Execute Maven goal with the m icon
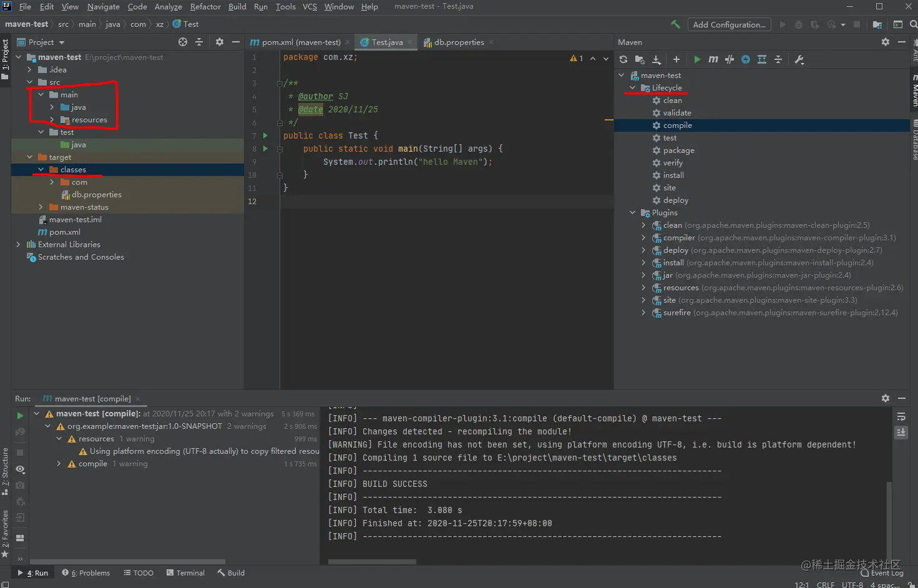The height and width of the screenshot is (588, 918). 713,59
